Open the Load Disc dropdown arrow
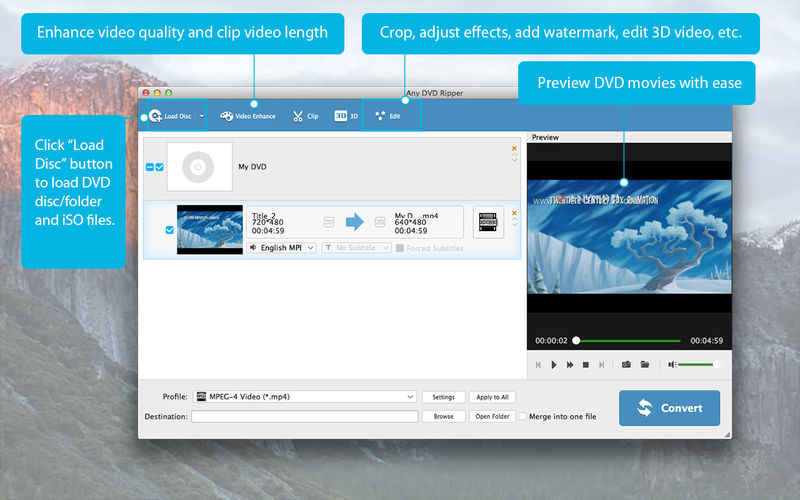The width and height of the screenshot is (800, 500). click(202, 116)
